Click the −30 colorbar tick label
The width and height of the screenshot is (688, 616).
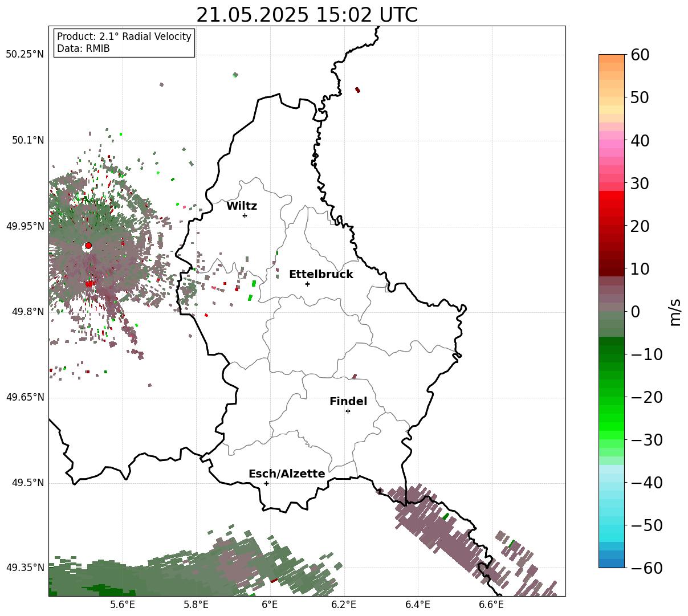[646, 439]
